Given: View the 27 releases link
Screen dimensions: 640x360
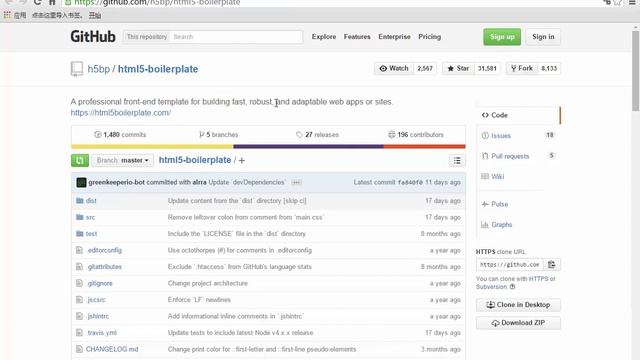Looking at the screenshot, I should click(317, 135).
